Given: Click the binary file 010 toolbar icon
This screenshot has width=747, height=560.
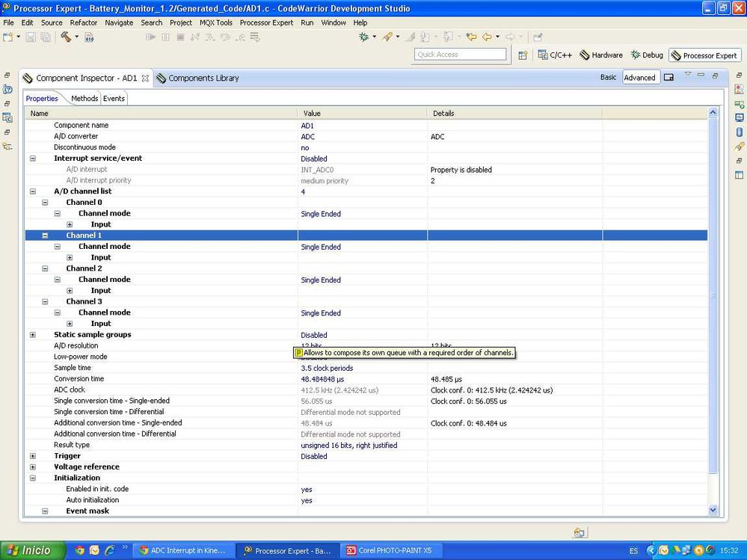Looking at the screenshot, I should [89, 37].
